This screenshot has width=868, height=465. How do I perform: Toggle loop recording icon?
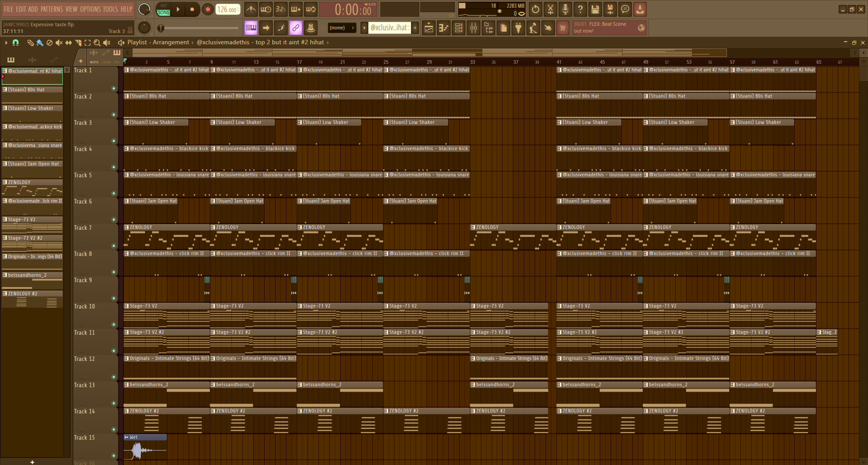311,9
